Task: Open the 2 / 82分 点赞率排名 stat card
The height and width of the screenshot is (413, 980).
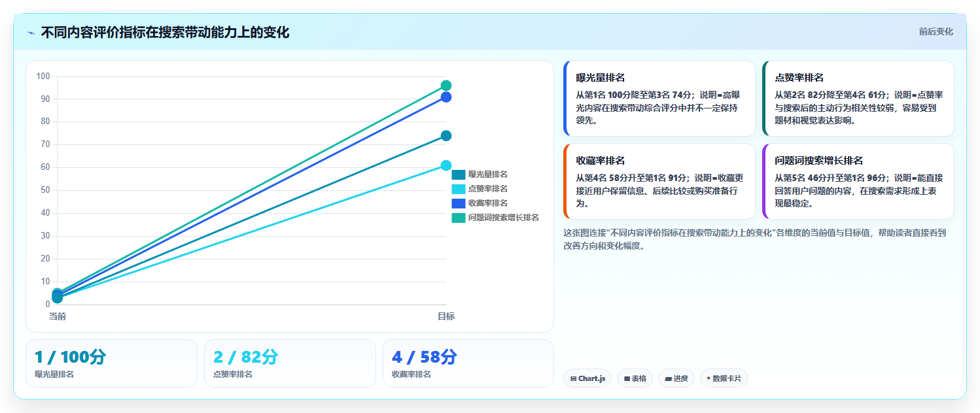Action: [x=290, y=363]
